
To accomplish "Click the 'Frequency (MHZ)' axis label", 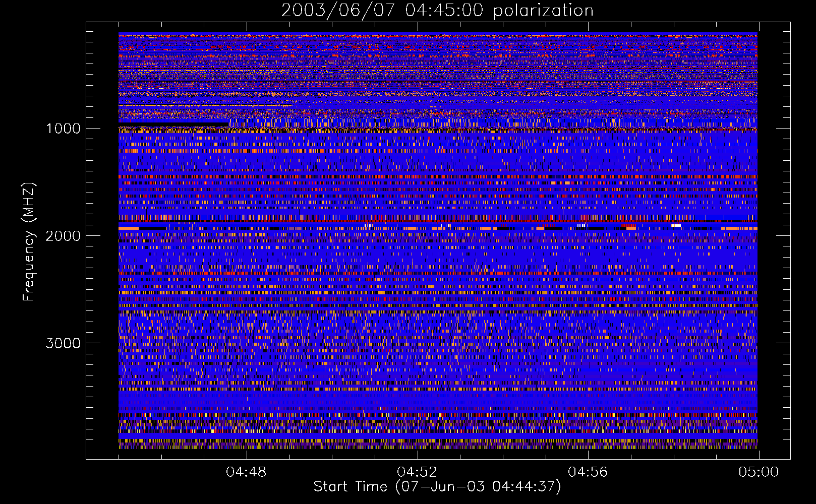I will 29,242.
